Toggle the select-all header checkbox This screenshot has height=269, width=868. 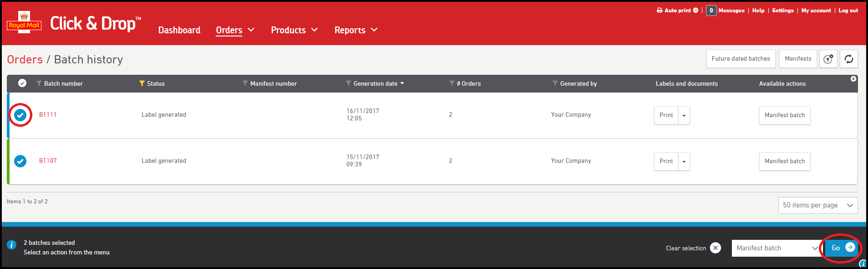tap(22, 83)
